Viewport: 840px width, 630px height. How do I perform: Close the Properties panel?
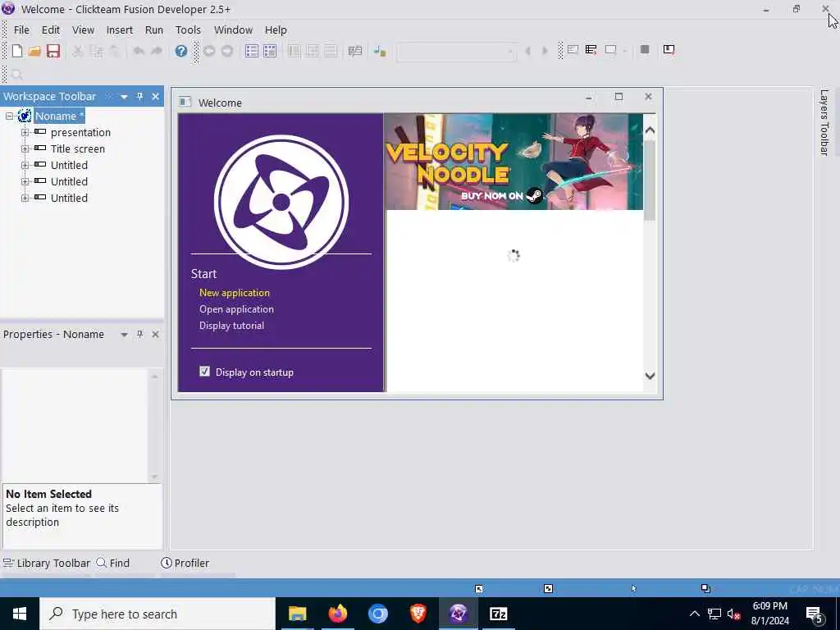[x=155, y=335]
